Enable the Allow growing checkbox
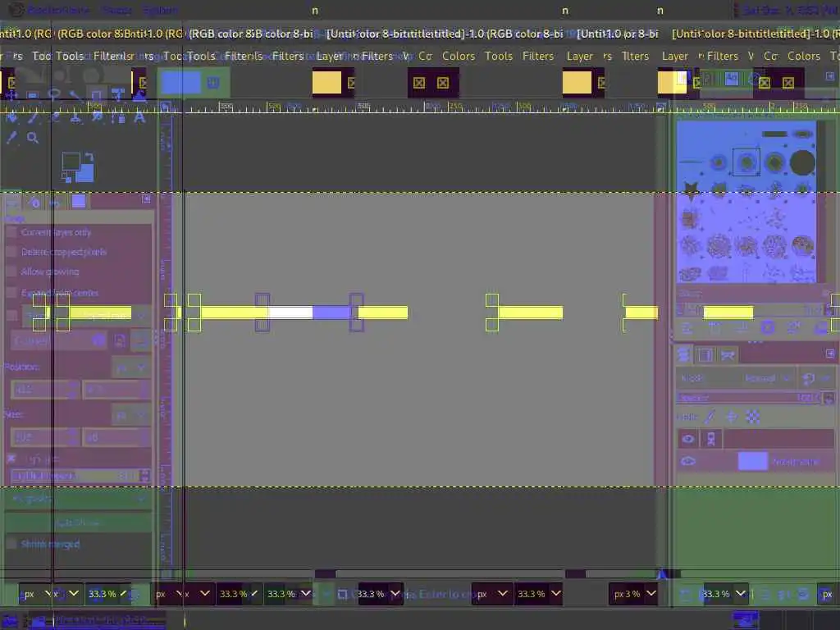The width and height of the screenshot is (840, 630). (11, 272)
